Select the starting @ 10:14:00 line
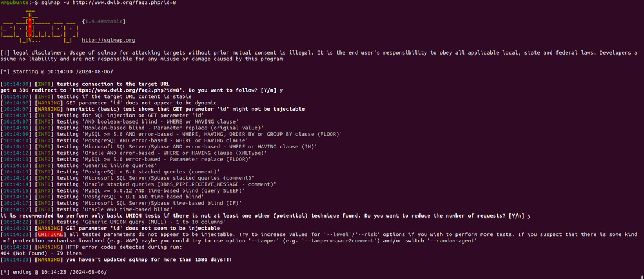Image resolution: width=644 pixels, height=279 pixels. coord(57,71)
